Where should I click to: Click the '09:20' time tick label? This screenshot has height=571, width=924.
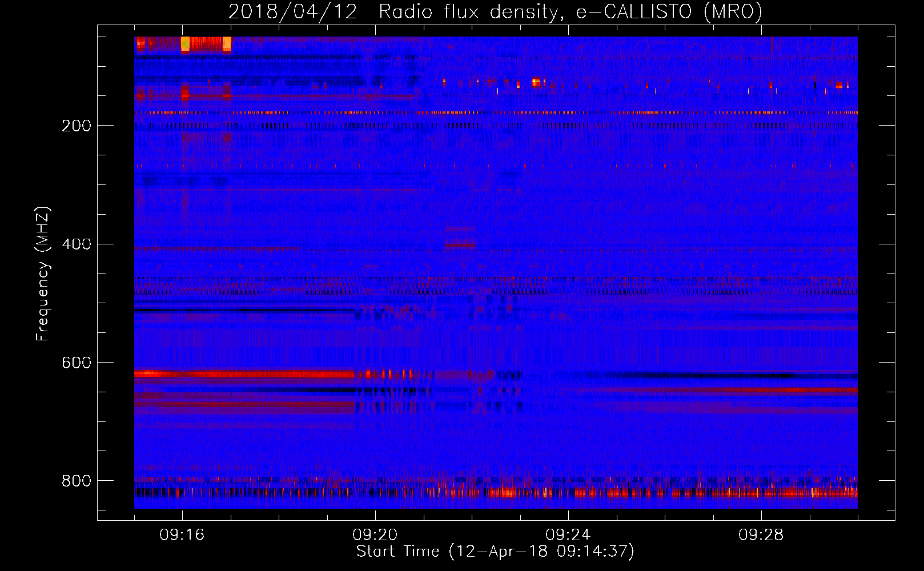(375, 535)
